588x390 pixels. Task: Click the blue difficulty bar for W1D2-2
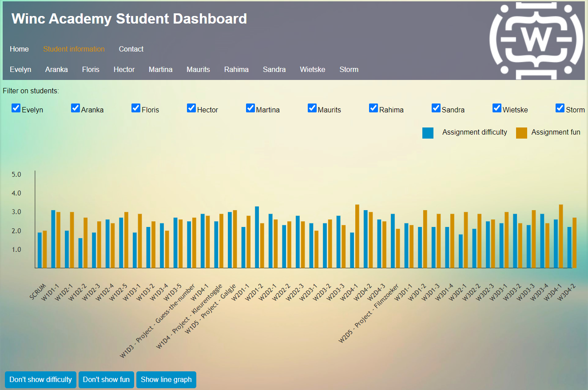click(80, 253)
